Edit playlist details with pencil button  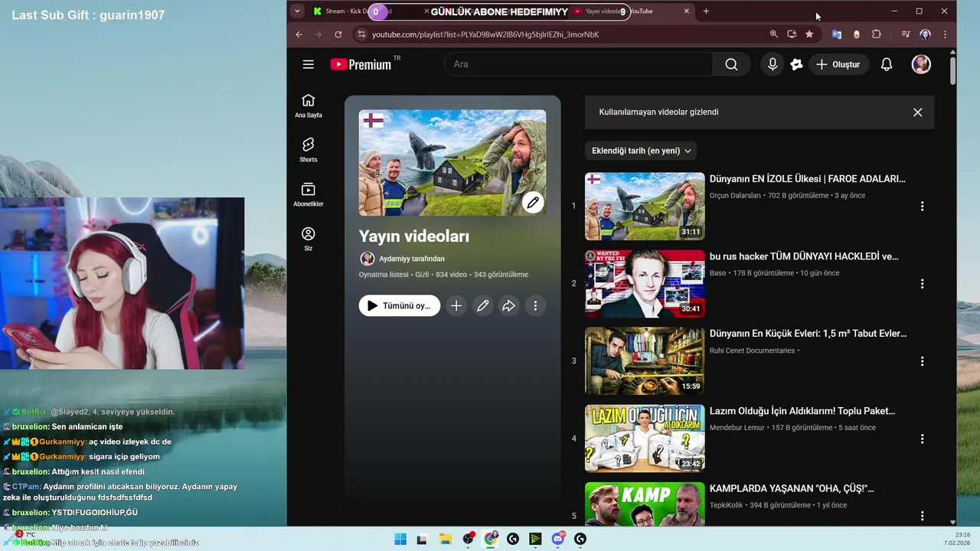pyautogui.click(x=483, y=306)
